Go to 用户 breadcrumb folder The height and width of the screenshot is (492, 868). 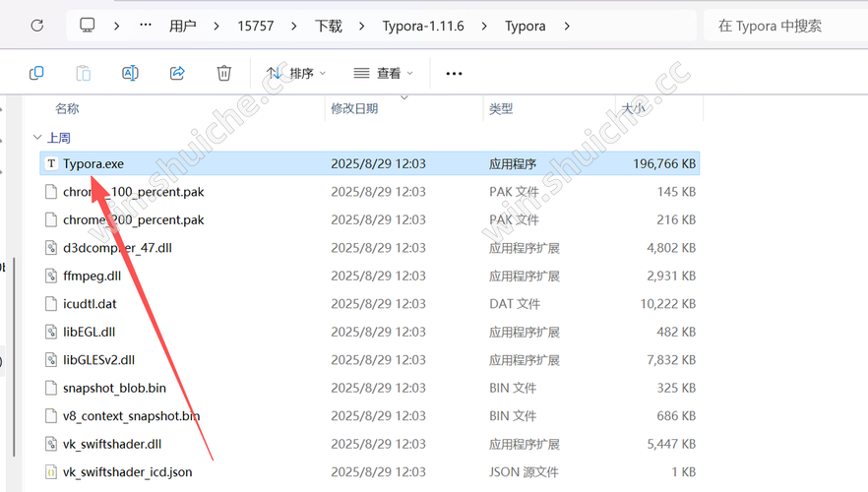click(x=183, y=26)
